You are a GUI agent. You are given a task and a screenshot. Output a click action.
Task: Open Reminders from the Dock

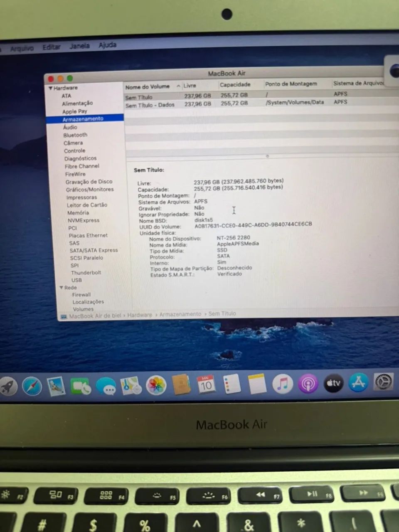(232, 384)
